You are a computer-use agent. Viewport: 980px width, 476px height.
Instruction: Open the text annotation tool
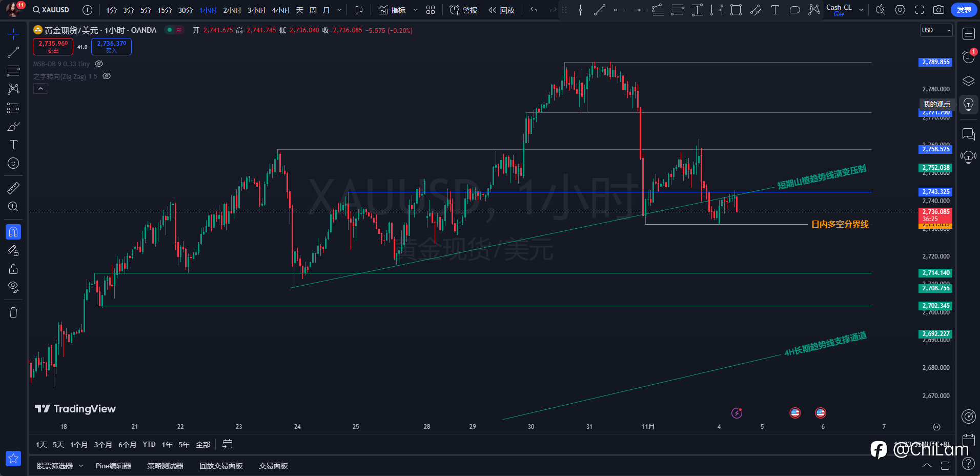[x=13, y=145]
